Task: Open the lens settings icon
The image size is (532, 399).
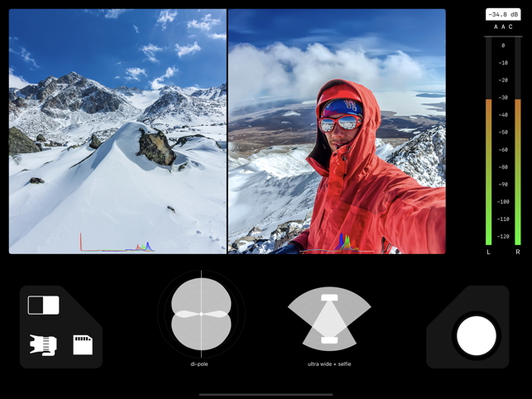Action: point(43,345)
